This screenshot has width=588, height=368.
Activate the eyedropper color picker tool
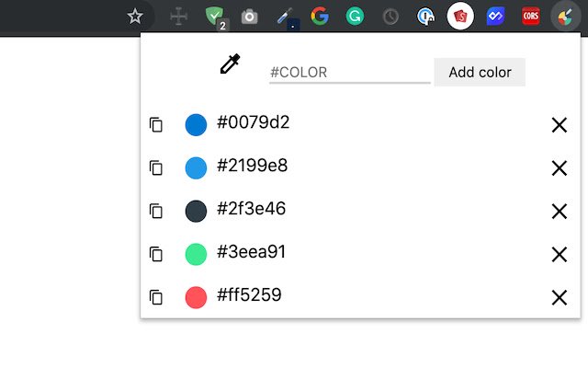[x=230, y=63]
